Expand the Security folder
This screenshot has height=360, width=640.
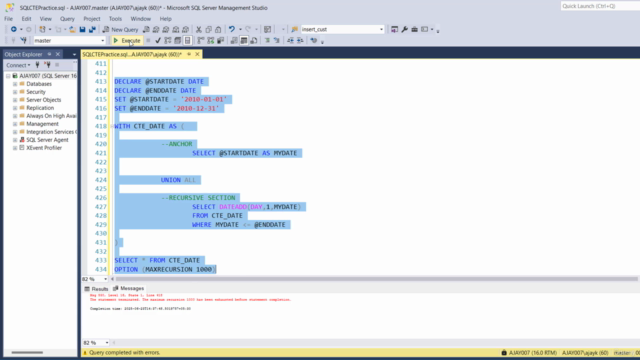pyautogui.click(x=15, y=92)
